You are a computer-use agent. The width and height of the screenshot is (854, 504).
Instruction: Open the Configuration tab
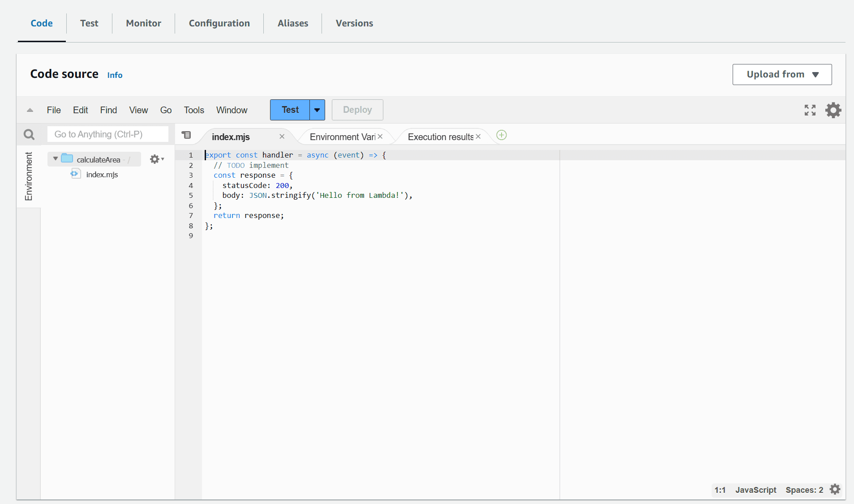tap(219, 23)
